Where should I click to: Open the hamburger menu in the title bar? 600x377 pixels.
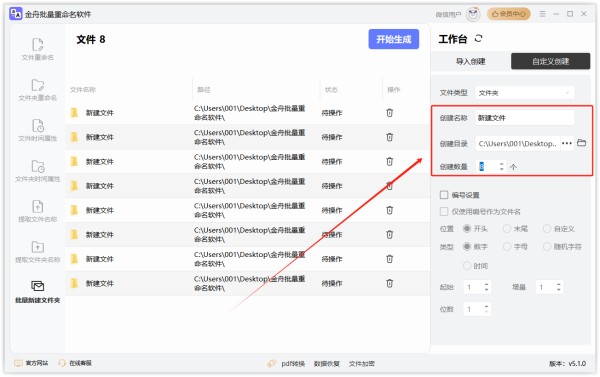tap(543, 14)
